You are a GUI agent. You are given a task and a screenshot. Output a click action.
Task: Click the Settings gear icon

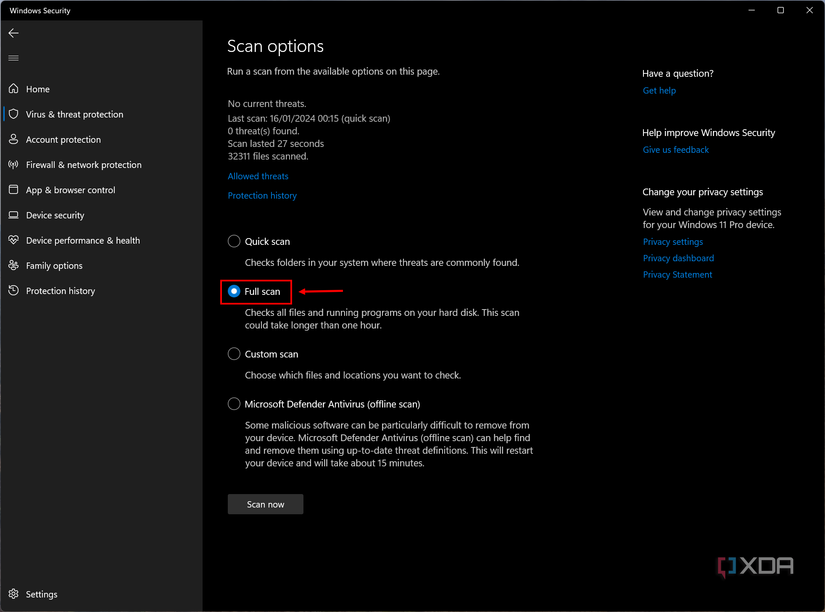[x=14, y=594]
